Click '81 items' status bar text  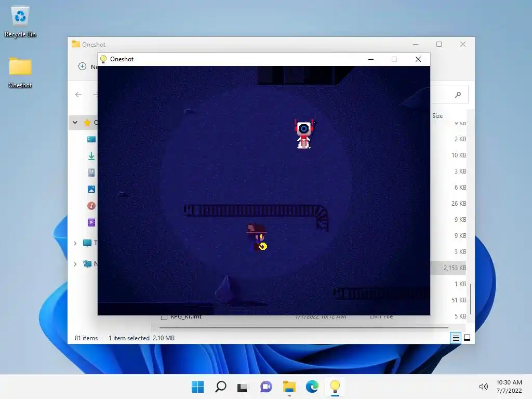(x=86, y=338)
